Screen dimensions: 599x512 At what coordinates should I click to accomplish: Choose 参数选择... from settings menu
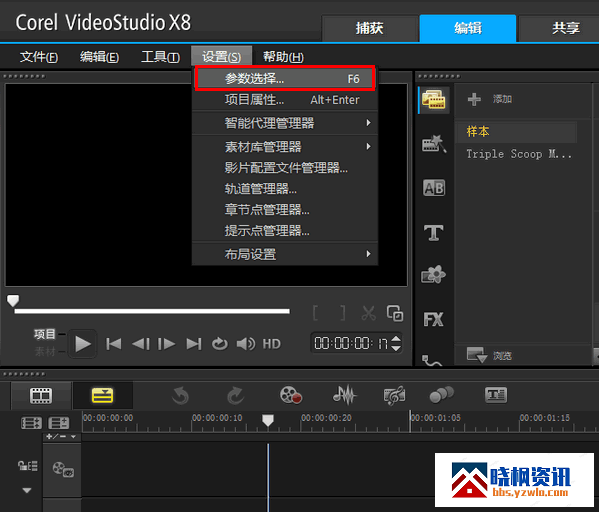(x=285, y=79)
